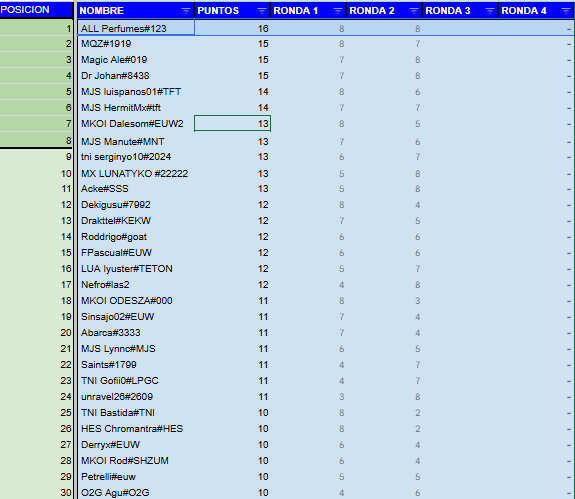
Task: Select the name cell tni serginyo10#2024
Action: pyautogui.click(x=136, y=157)
